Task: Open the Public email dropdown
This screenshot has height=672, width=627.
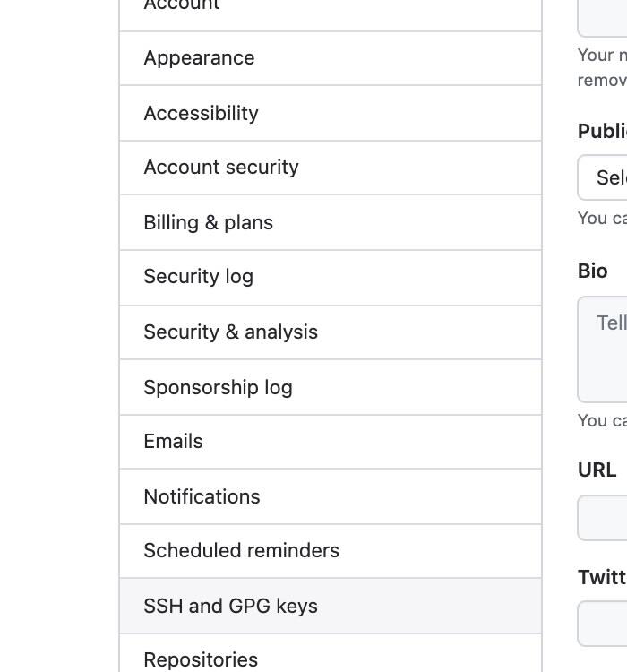Action: pos(603,177)
